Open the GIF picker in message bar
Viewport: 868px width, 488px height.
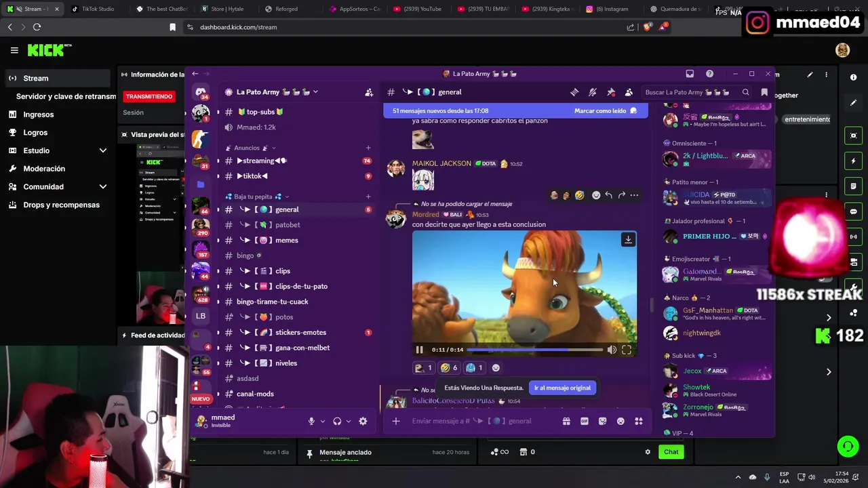[585, 421]
